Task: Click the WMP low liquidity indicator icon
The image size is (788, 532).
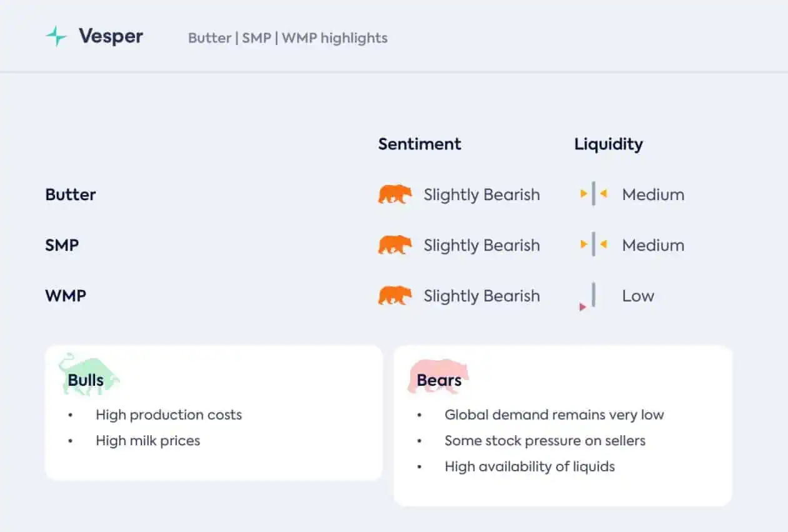Action: coord(588,296)
